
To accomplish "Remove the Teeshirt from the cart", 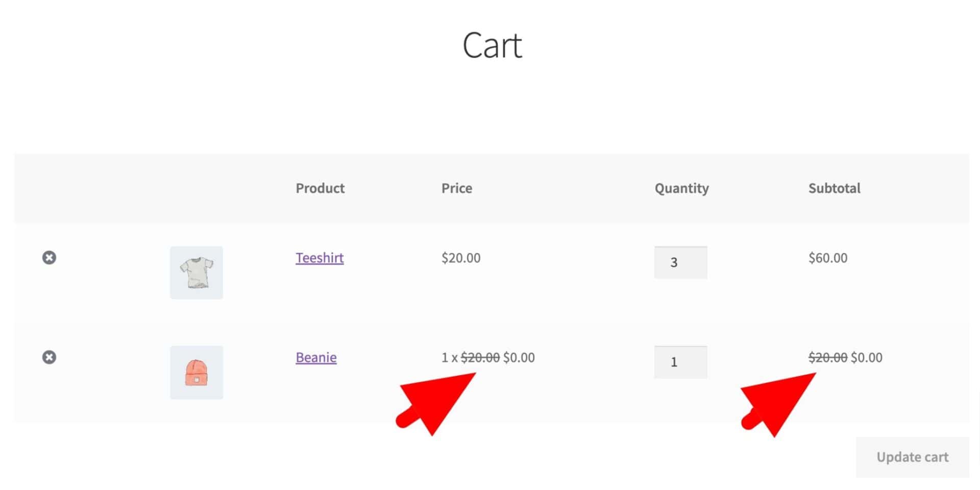I will pos(49,258).
